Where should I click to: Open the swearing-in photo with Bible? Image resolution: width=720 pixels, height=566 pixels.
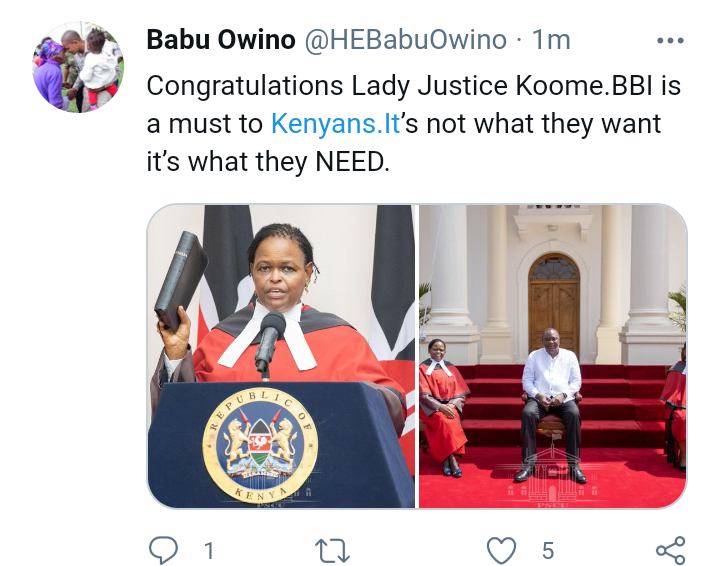pos(281,356)
